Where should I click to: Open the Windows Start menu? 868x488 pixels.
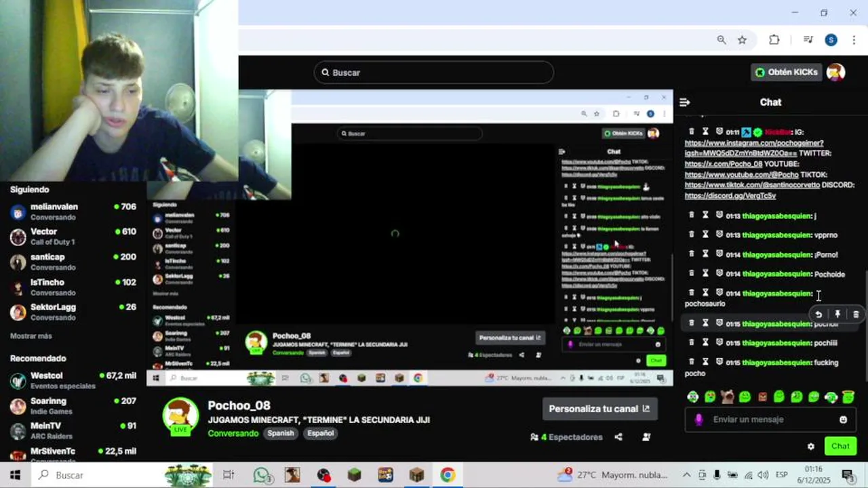(15, 475)
